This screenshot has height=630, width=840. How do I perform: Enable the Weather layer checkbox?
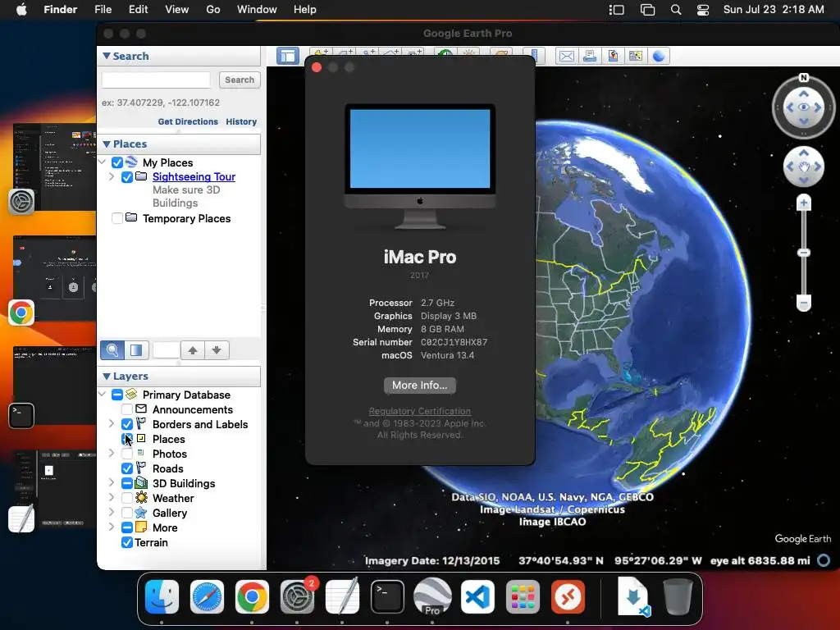127,498
